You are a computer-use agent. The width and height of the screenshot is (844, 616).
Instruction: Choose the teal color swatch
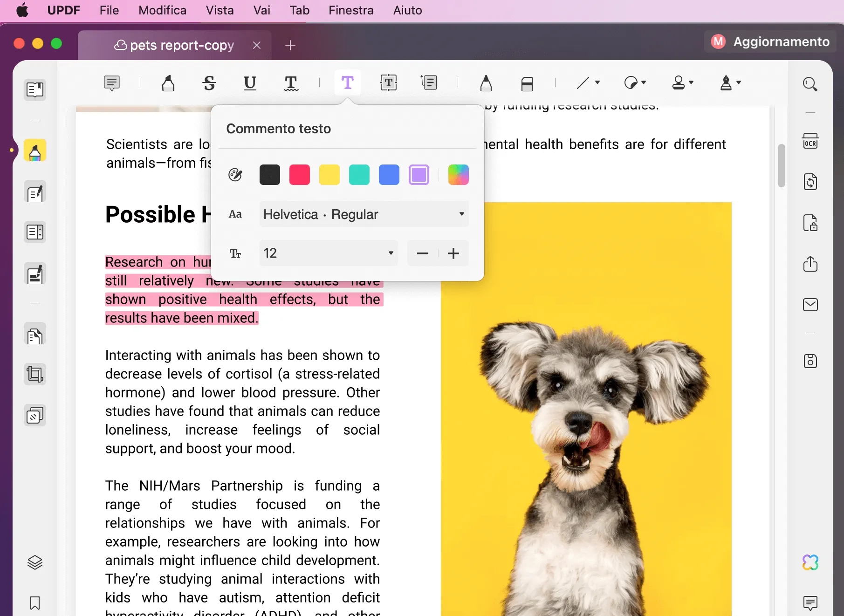[x=359, y=175]
